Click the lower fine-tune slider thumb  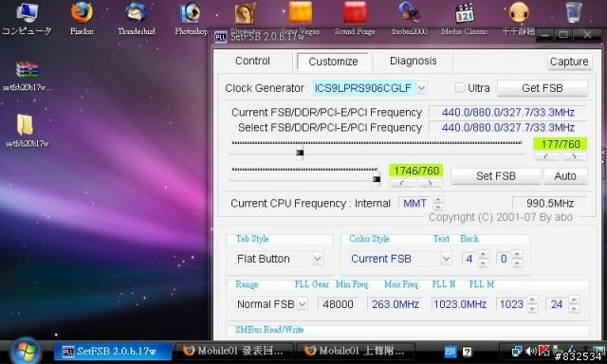click(377, 179)
